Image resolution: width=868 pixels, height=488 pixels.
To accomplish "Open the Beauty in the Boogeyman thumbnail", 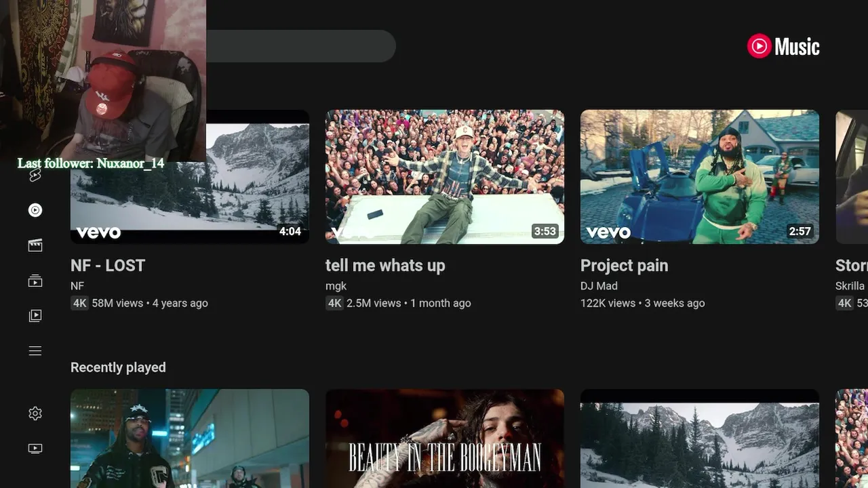I will (445, 439).
